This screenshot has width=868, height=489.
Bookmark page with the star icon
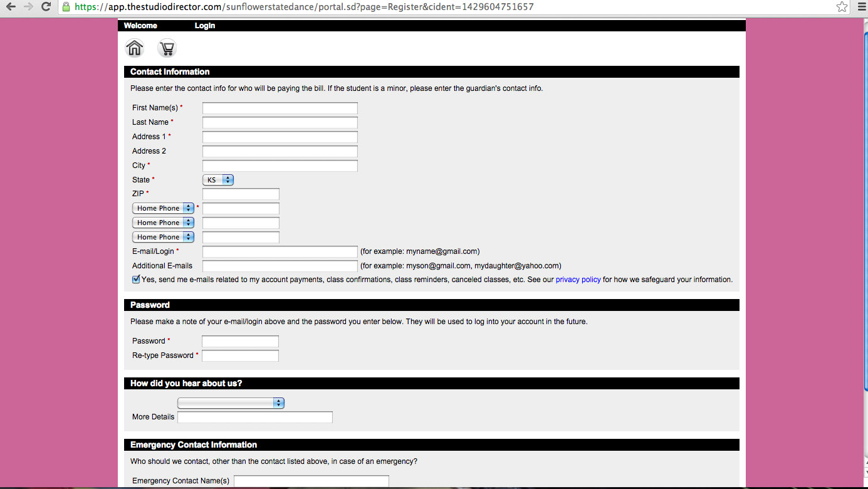click(842, 7)
